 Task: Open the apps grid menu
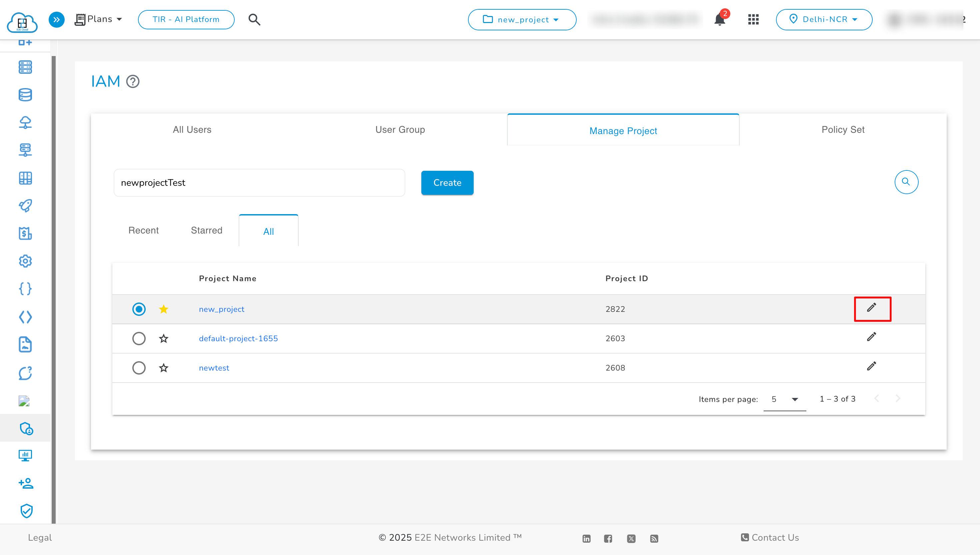pyautogui.click(x=753, y=19)
